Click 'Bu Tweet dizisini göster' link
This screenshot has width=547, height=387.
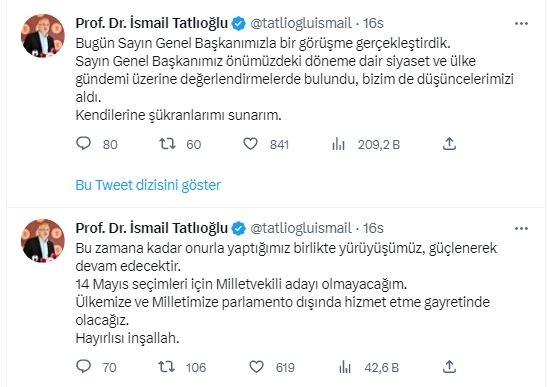click(x=148, y=185)
